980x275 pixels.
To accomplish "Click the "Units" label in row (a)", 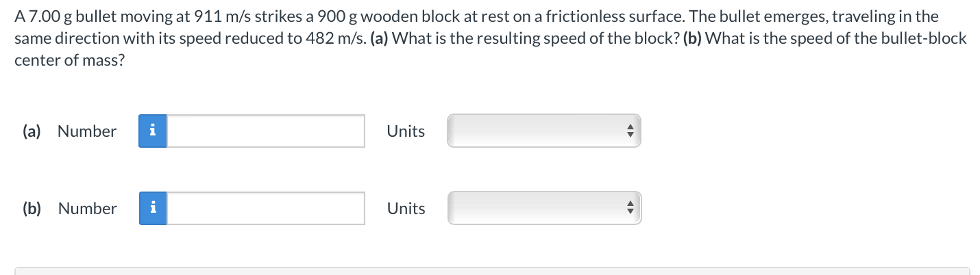I will pyautogui.click(x=406, y=131).
